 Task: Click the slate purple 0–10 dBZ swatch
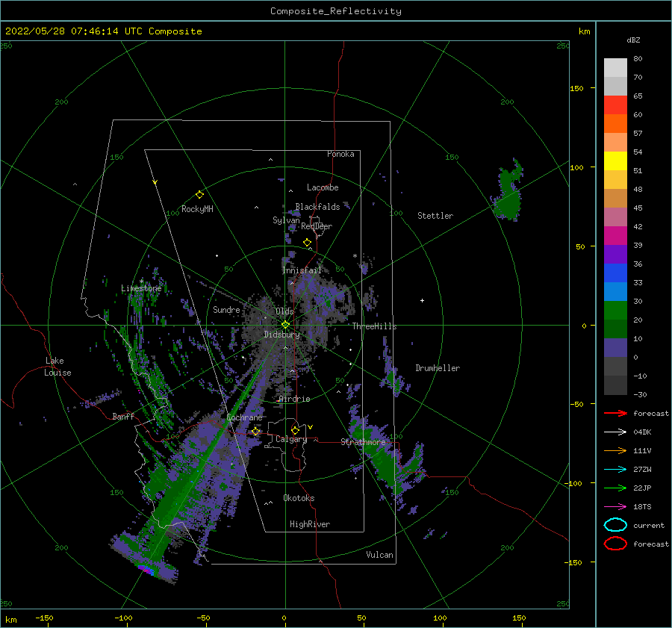click(x=615, y=347)
